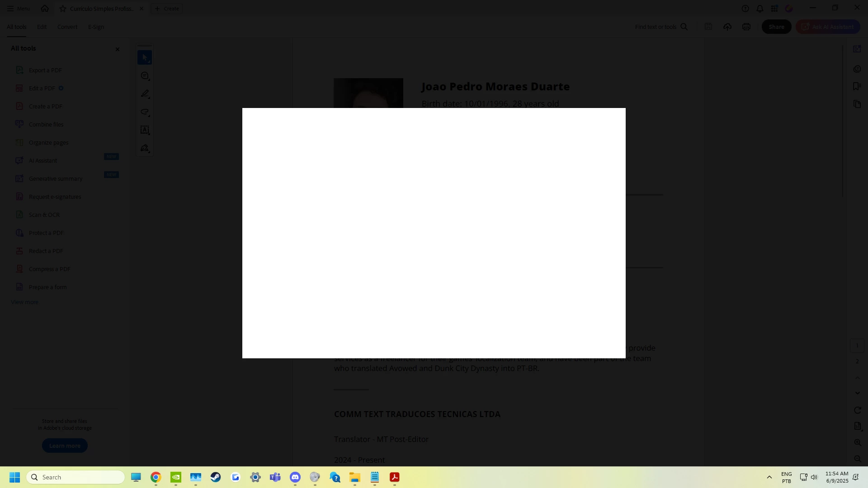
Task: Click the print icon
Action: click(x=746, y=27)
